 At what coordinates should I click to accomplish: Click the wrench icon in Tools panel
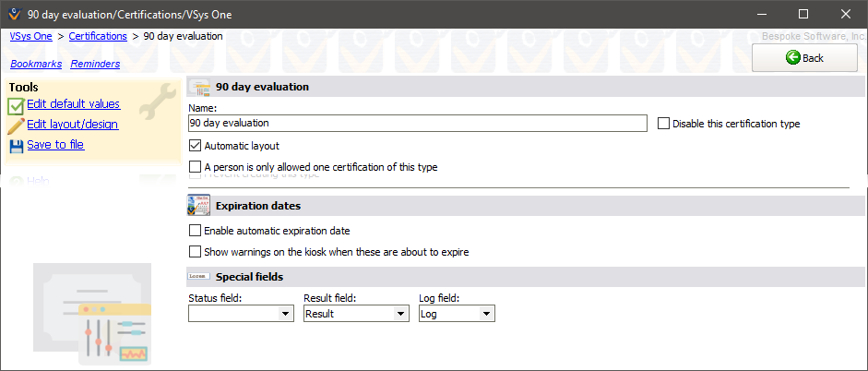coord(163,96)
